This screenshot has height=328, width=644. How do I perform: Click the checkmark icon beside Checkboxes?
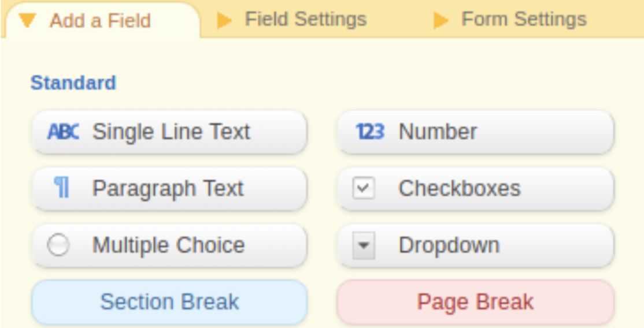click(x=364, y=188)
